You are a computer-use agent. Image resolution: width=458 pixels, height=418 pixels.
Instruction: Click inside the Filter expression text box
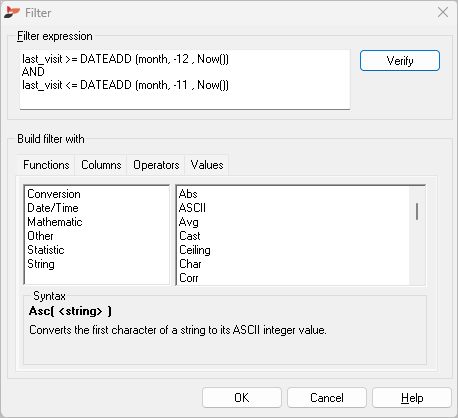[185, 79]
